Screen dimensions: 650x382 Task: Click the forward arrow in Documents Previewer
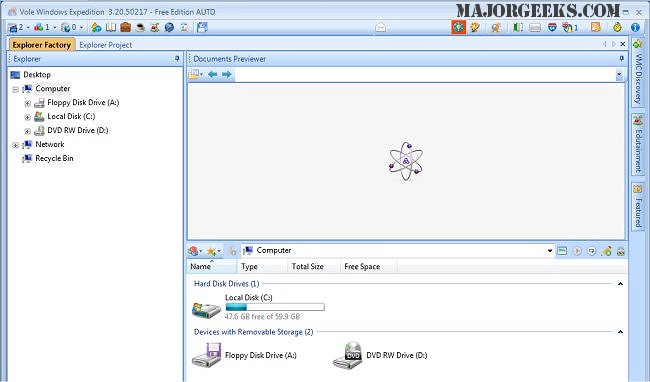click(x=226, y=75)
